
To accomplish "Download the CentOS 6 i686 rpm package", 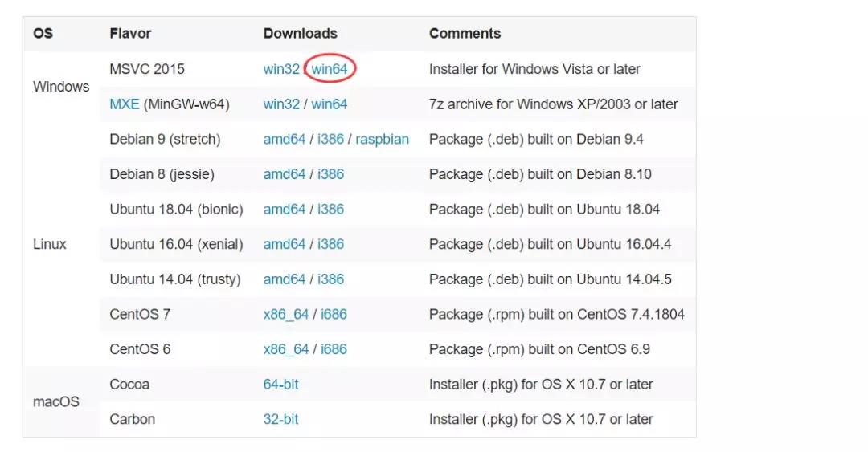I will click(x=334, y=349).
